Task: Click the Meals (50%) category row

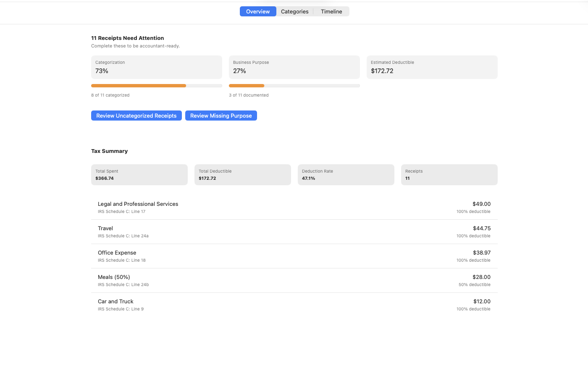Action: pyautogui.click(x=294, y=280)
